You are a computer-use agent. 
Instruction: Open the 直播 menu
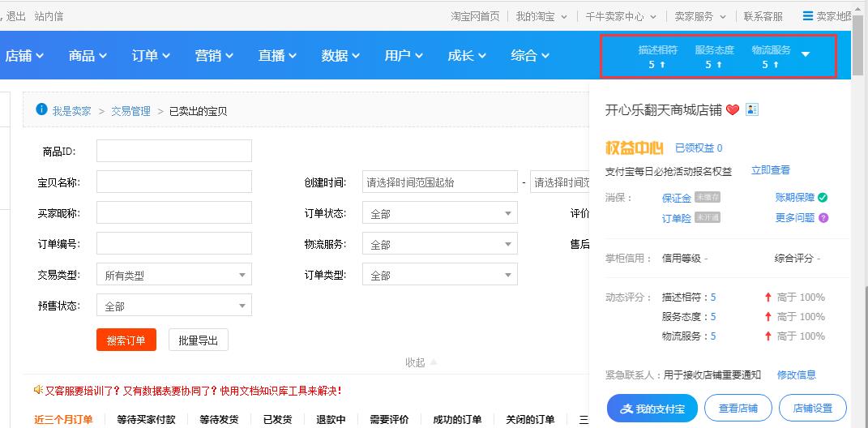(x=277, y=55)
